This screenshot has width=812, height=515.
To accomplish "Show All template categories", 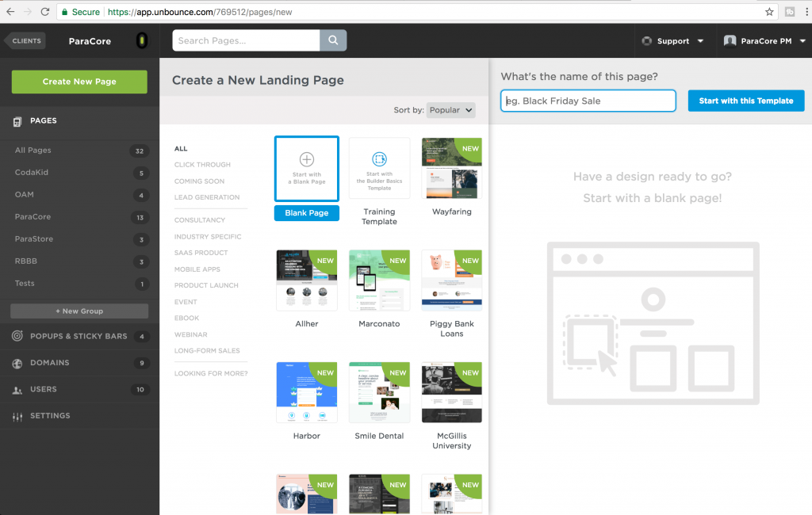I will point(181,148).
